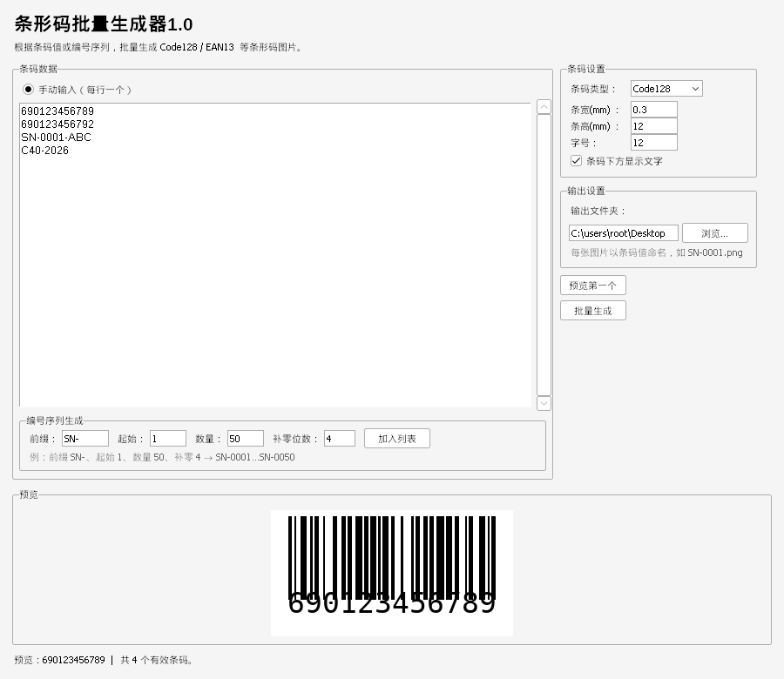Image resolution: width=784 pixels, height=679 pixels.
Task: Click the 条形码批量生成器1.0 title heading
Action: [x=104, y=24]
